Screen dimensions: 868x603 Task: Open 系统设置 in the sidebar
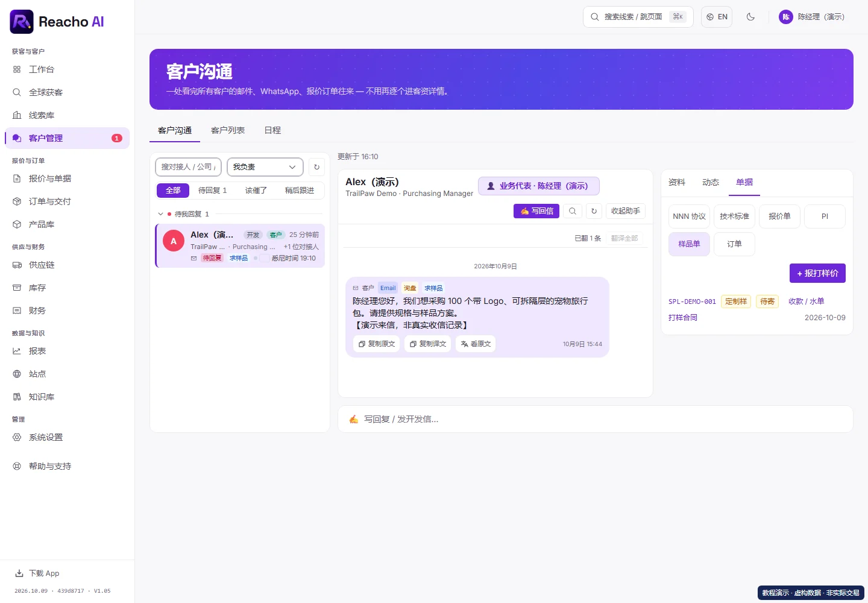(67, 437)
